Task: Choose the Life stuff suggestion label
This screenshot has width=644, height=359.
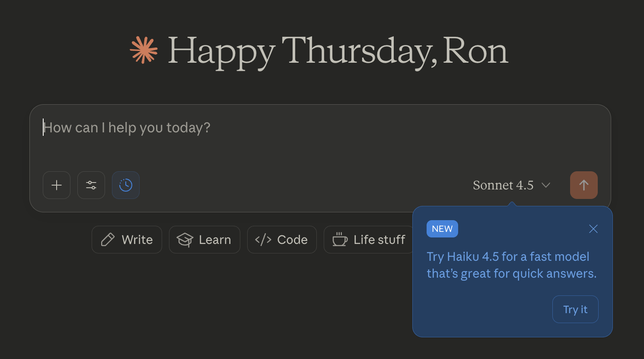Action: tap(379, 240)
